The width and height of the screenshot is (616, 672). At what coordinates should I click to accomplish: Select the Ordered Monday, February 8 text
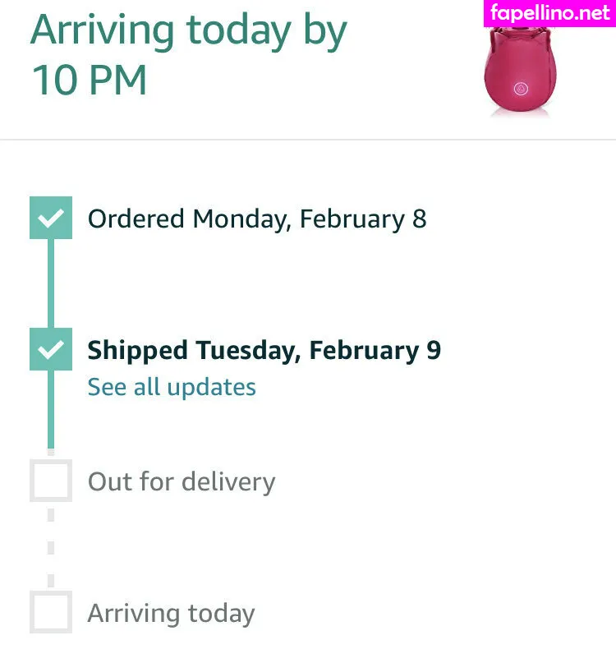click(x=257, y=219)
